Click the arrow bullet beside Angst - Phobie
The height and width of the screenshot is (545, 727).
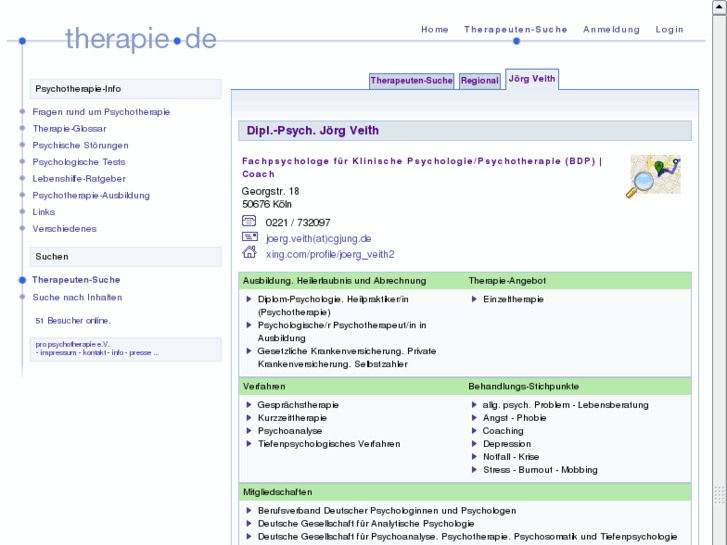[474, 418]
